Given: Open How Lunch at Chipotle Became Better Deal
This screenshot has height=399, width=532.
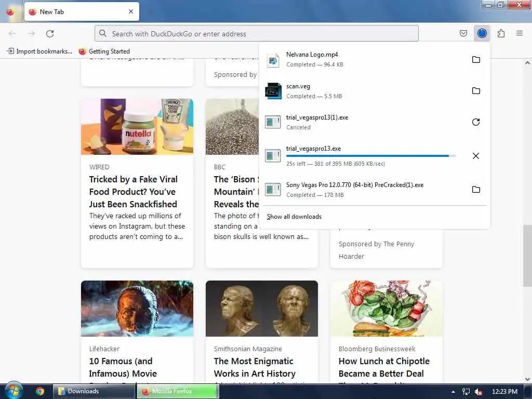Looking at the screenshot, I should pos(384,367).
